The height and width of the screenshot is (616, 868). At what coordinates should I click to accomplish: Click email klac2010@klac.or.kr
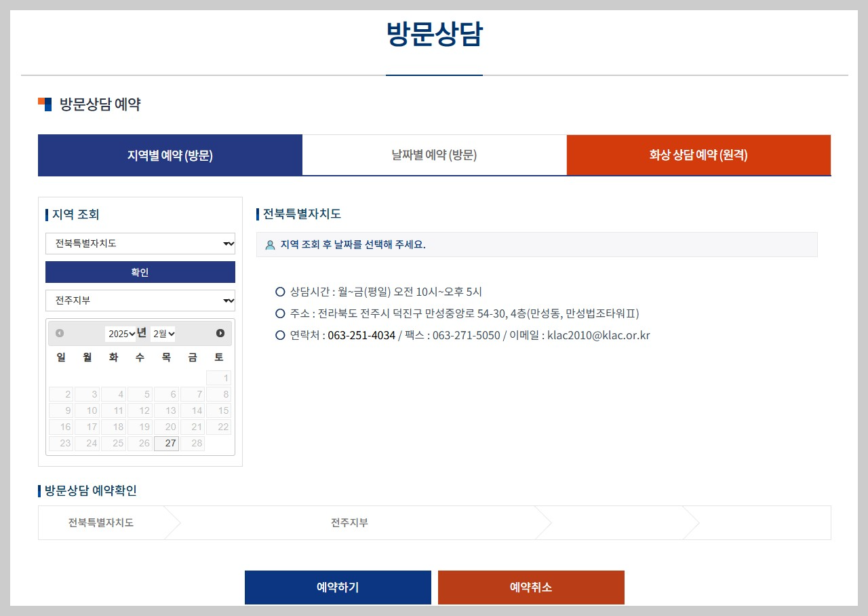click(599, 335)
